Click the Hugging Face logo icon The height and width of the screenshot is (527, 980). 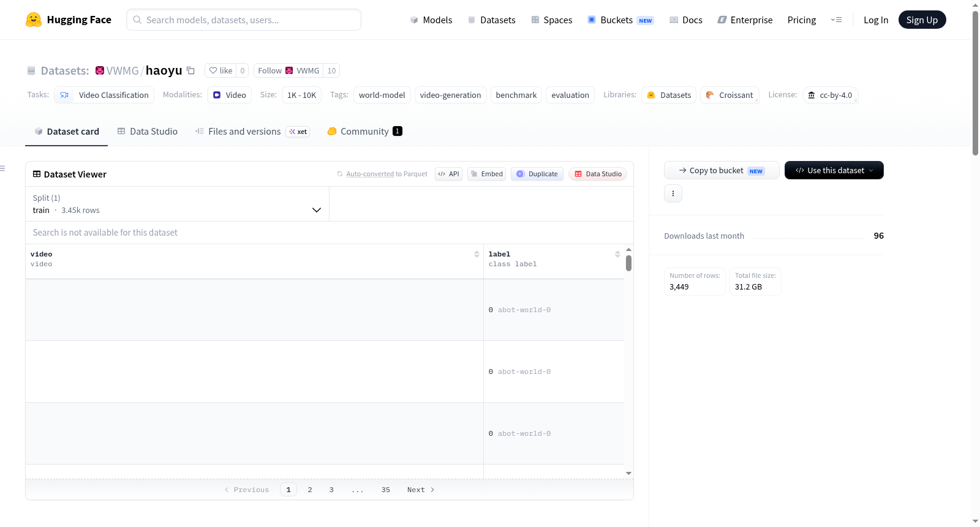[x=34, y=20]
